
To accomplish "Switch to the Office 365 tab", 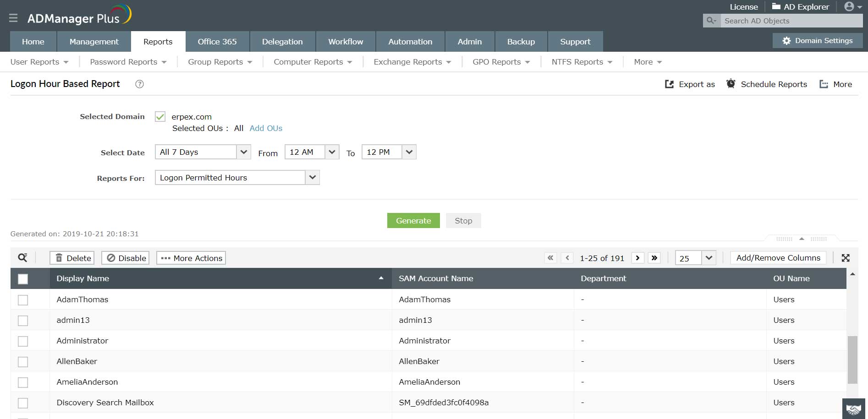I will click(x=217, y=42).
